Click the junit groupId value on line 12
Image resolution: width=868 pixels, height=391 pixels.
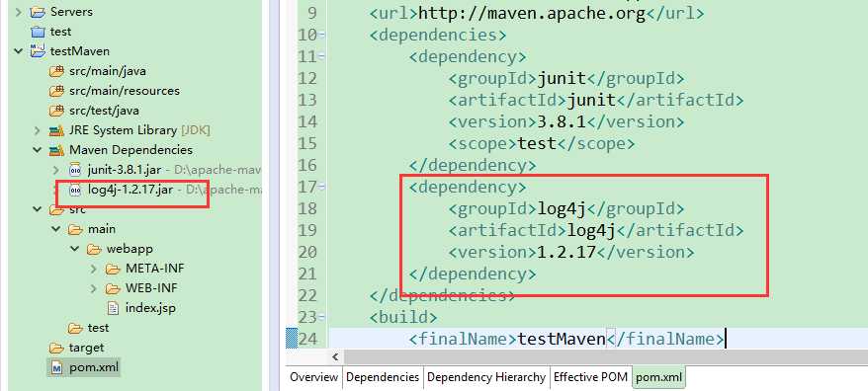[562, 79]
